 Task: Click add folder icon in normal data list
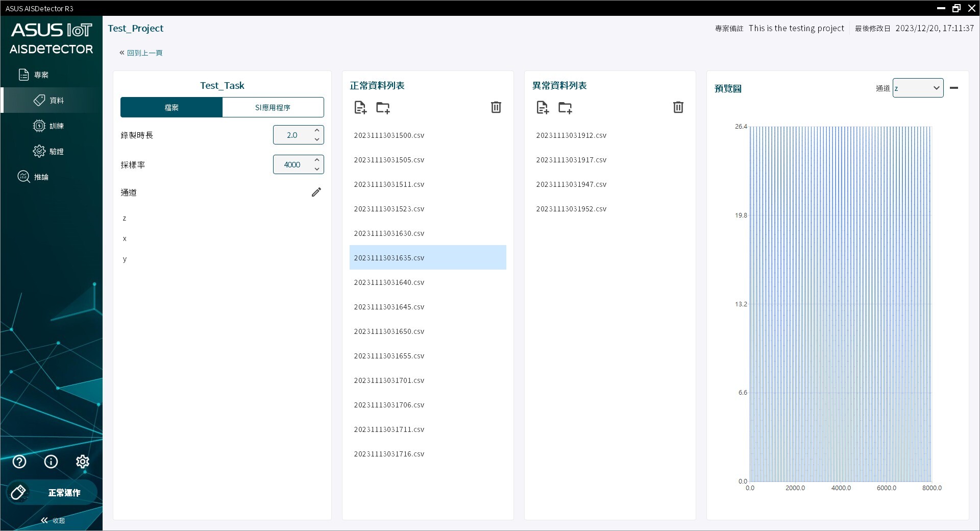[x=383, y=107]
